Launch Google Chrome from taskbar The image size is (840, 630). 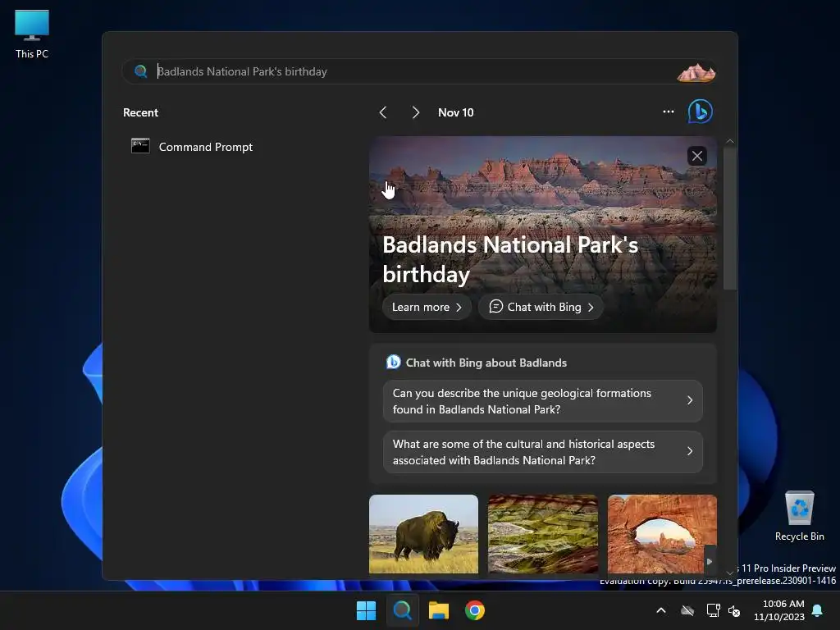pos(475,610)
